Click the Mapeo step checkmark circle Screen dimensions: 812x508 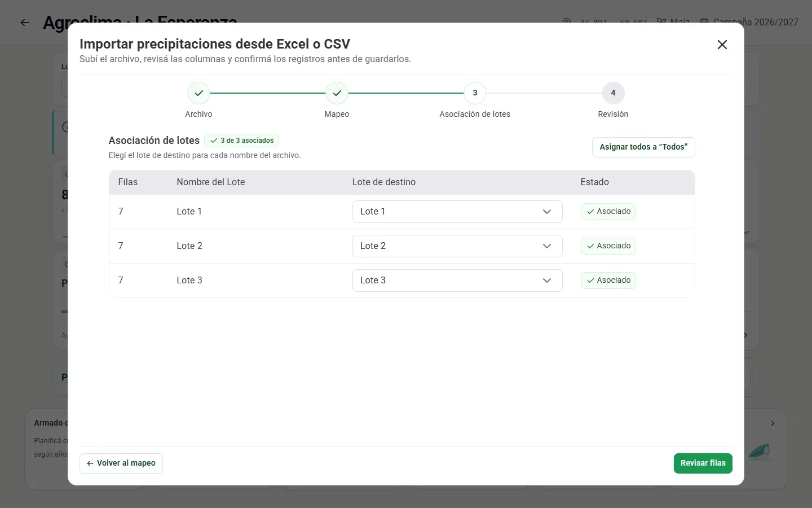(x=337, y=93)
